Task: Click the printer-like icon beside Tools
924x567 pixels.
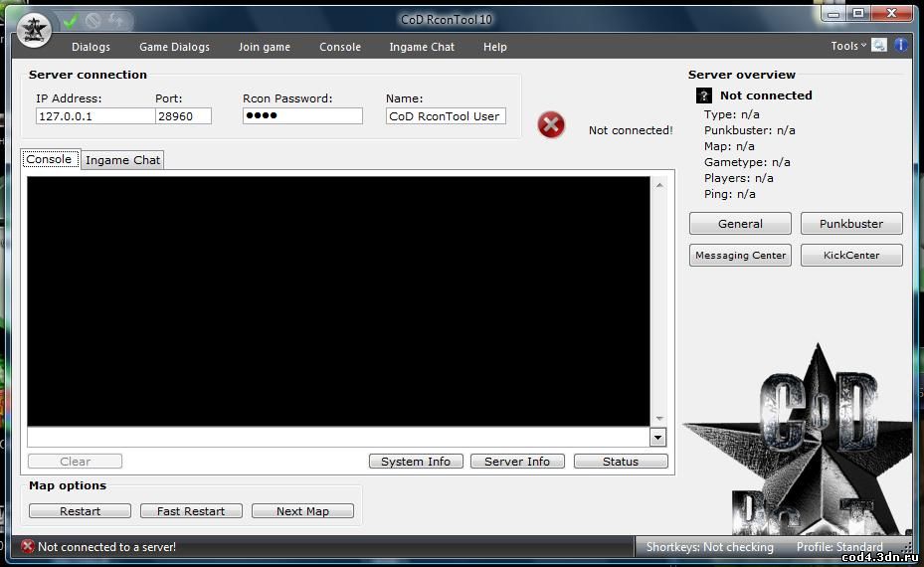Action: tap(879, 45)
